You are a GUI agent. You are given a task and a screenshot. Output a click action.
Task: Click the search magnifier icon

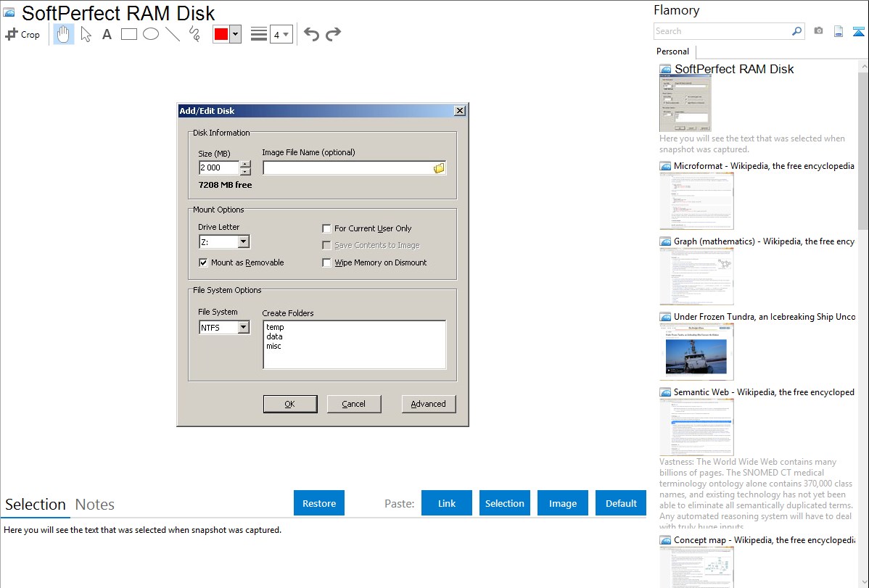[796, 31]
